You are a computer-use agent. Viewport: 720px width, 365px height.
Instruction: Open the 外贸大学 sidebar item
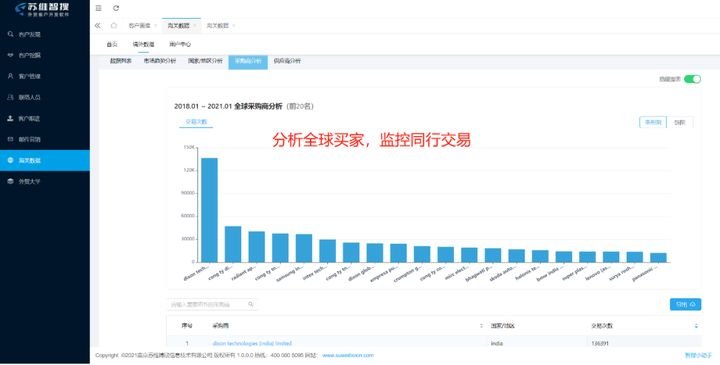pos(45,181)
